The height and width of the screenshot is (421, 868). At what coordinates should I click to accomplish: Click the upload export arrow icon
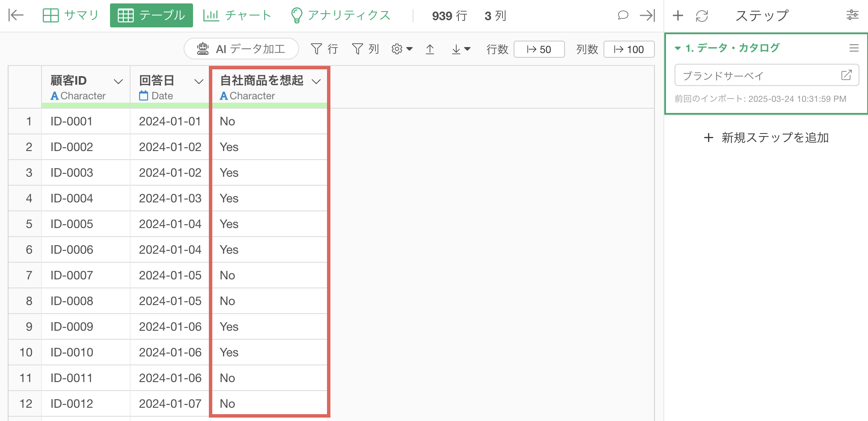point(430,50)
